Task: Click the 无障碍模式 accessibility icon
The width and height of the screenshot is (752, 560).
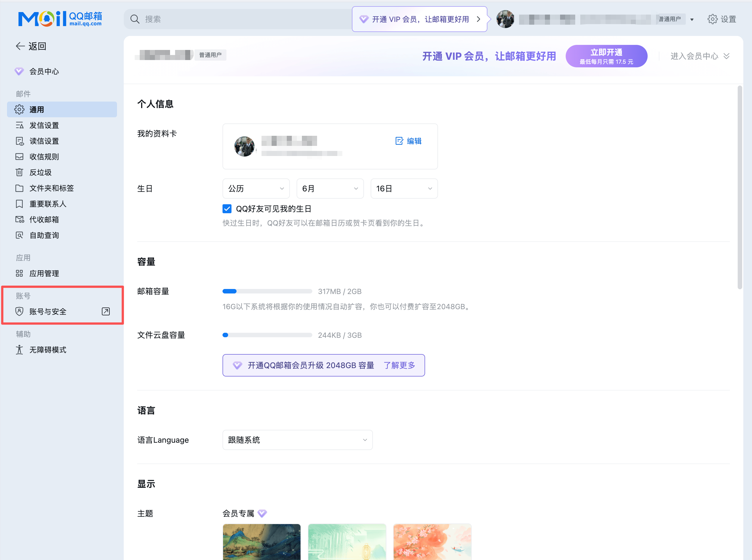Action: [x=19, y=350]
